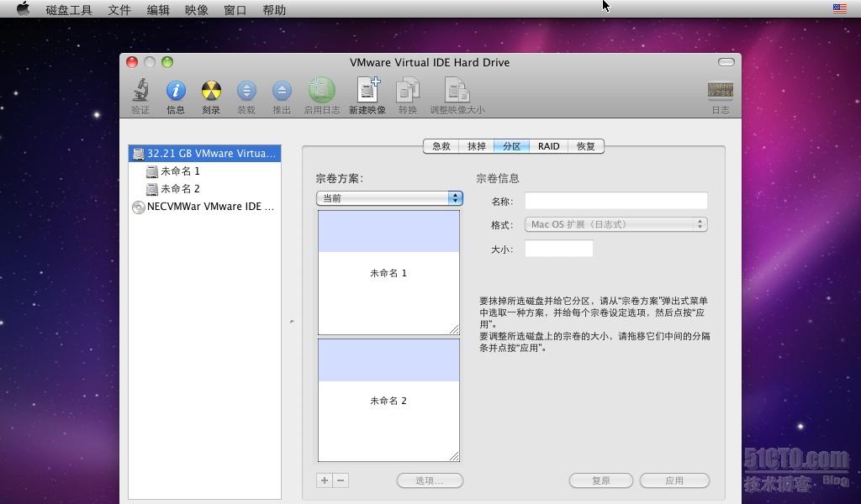This screenshot has width=861, height=504.
Task: Switch to the 抹掉 (Erase) tab
Action: coord(477,146)
